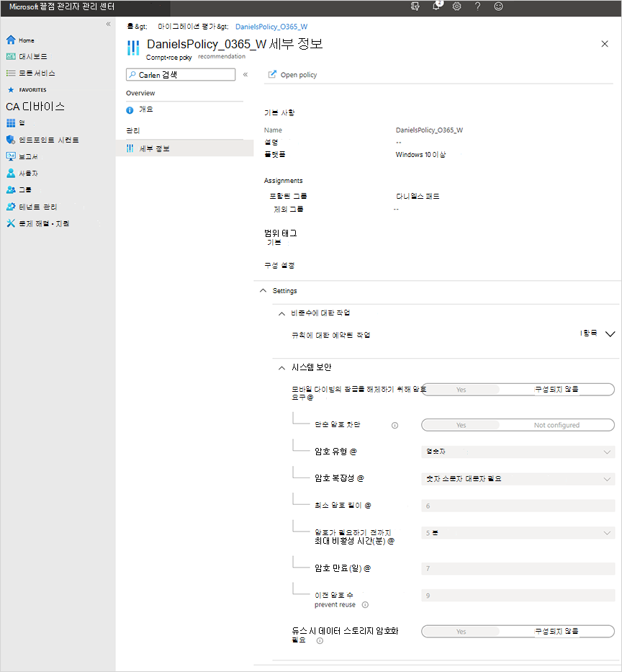Open the feedback smiley icon
The height and width of the screenshot is (672, 622).
coord(498,6)
